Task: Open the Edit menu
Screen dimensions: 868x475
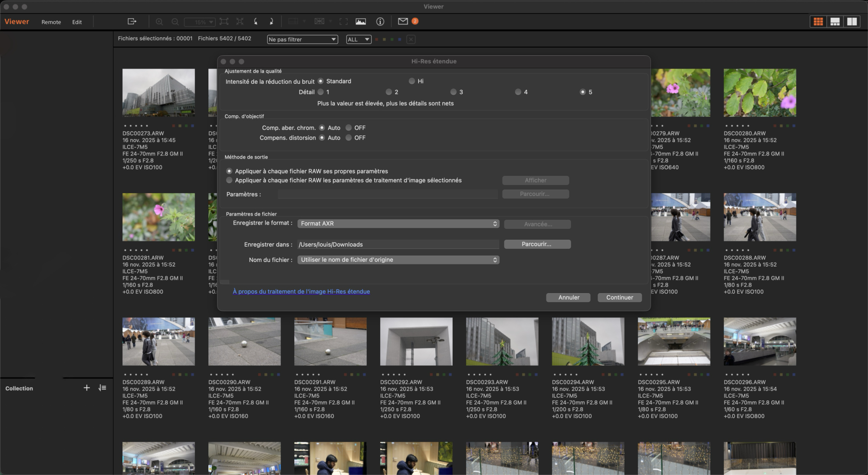Action: [x=77, y=22]
